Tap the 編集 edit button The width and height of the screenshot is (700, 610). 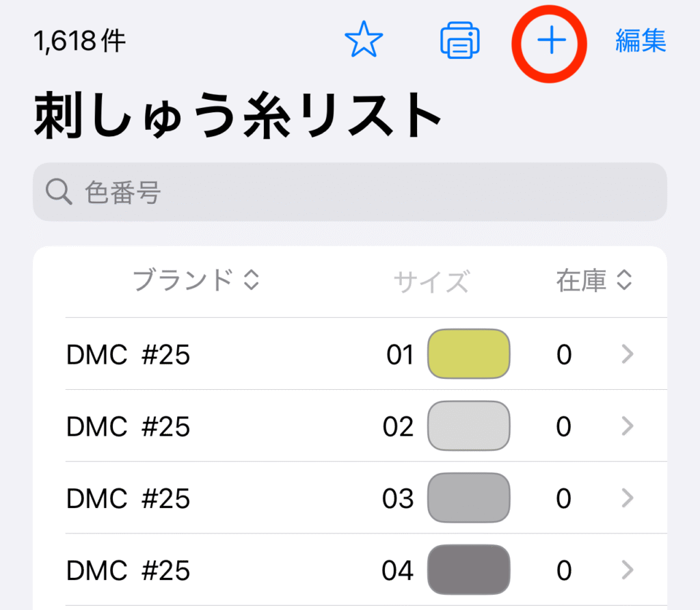[x=641, y=40]
